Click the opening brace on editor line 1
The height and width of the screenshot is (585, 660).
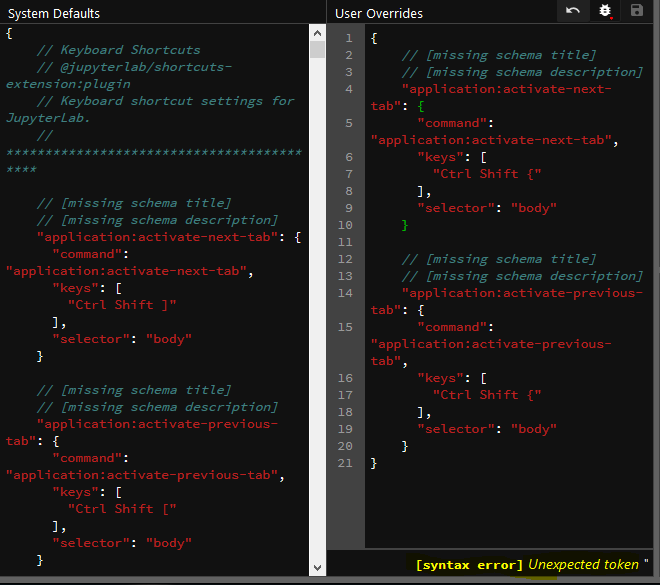coord(373,38)
